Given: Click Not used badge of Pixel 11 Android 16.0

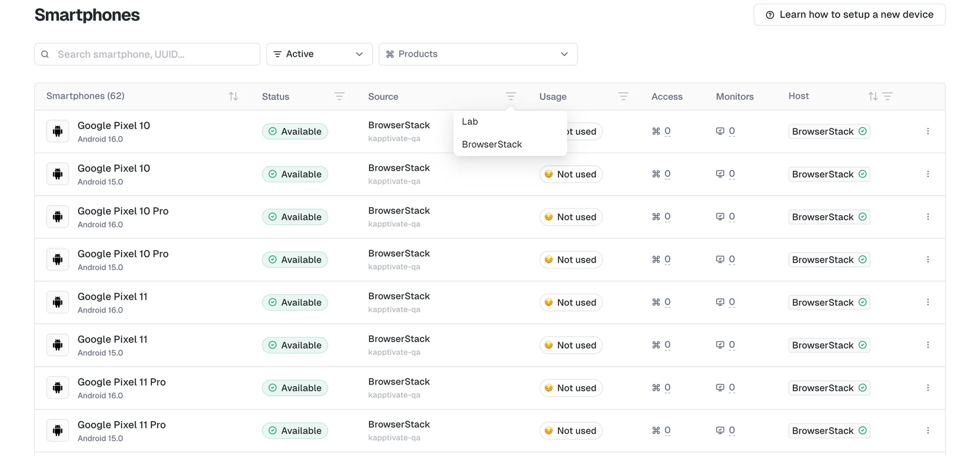Looking at the screenshot, I should click(571, 302).
